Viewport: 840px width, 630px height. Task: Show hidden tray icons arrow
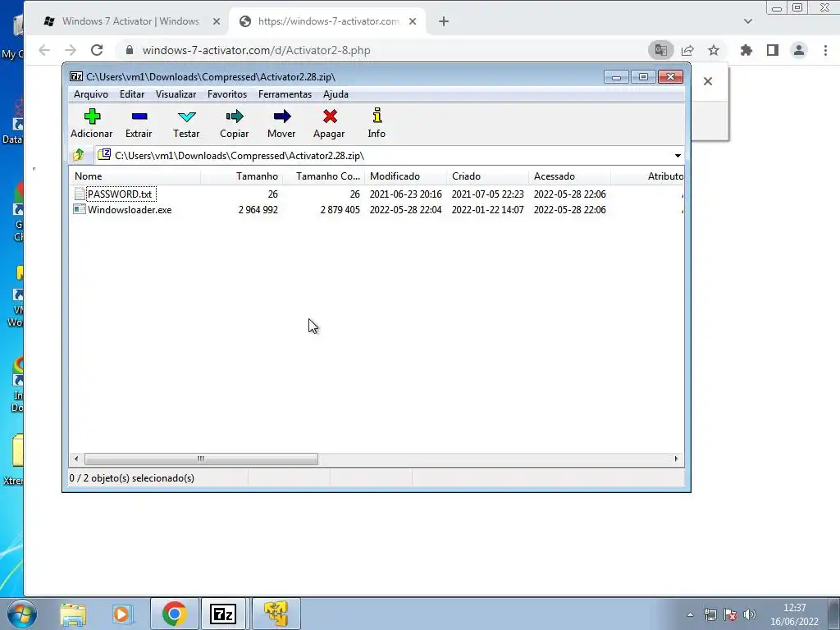click(690, 614)
